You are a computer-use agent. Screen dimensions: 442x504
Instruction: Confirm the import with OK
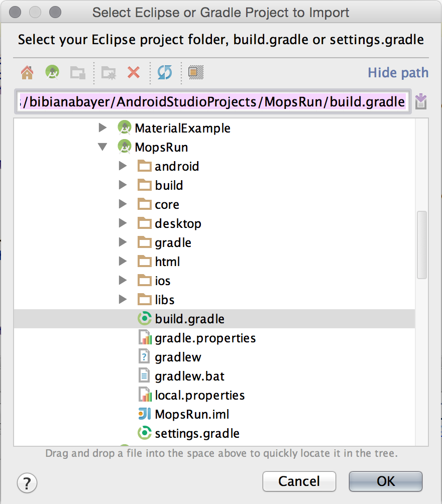[x=385, y=481]
